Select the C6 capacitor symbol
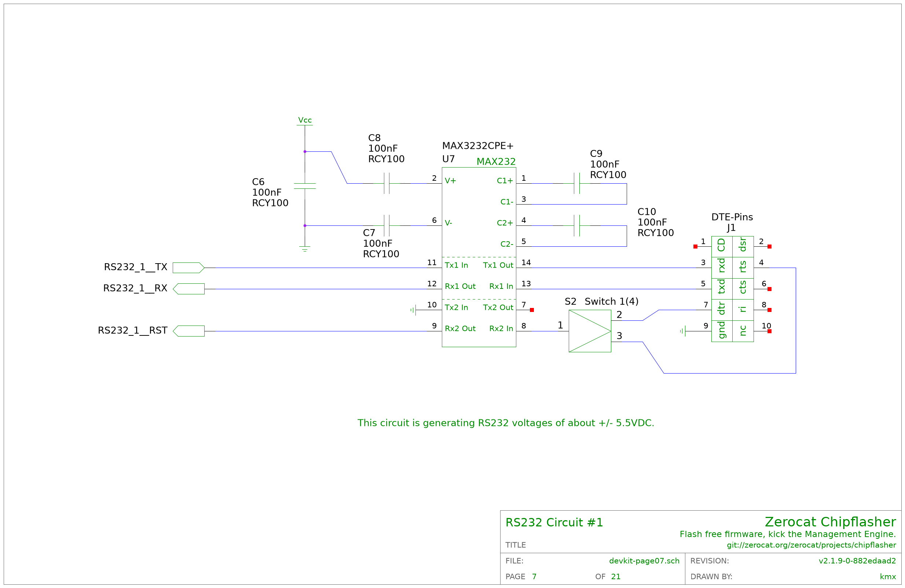The height and width of the screenshot is (588, 905). [305, 186]
